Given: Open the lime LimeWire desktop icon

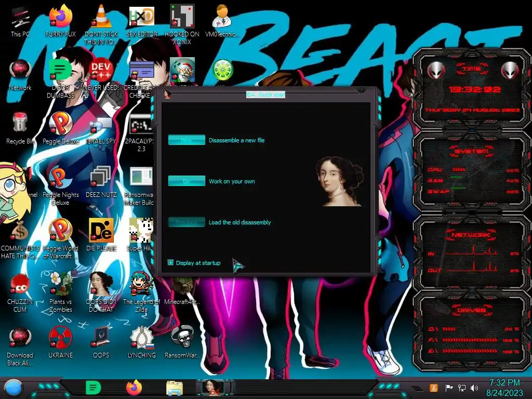Looking at the screenshot, I should (222, 70).
